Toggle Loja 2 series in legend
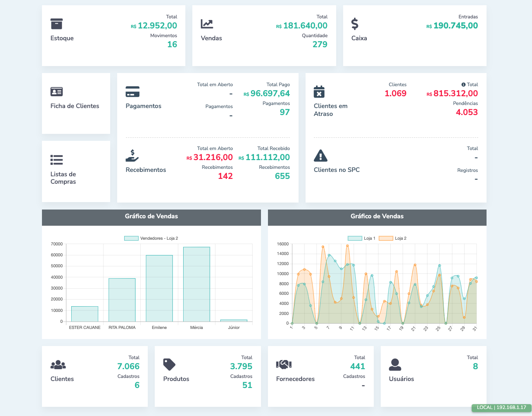The width and height of the screenshot is (532, 416). click(392, 238)
